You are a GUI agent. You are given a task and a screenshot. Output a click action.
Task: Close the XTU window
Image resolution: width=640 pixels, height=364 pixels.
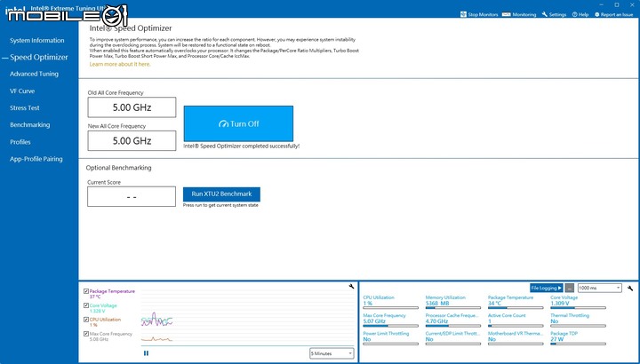pyautogui.click(x=632, y=4)
